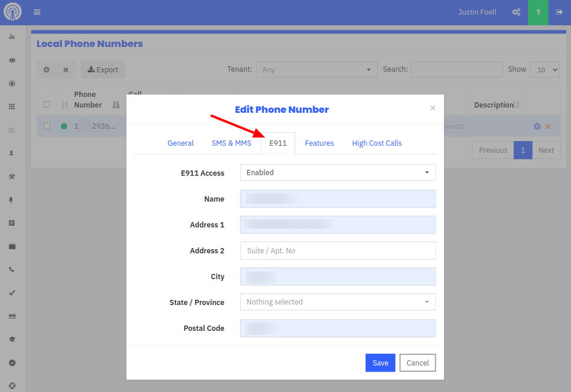Screen dimensions: 571x392
Task: Click the single user icon in the sidebar
Action: pyautogui.click(x=12, y=153)
